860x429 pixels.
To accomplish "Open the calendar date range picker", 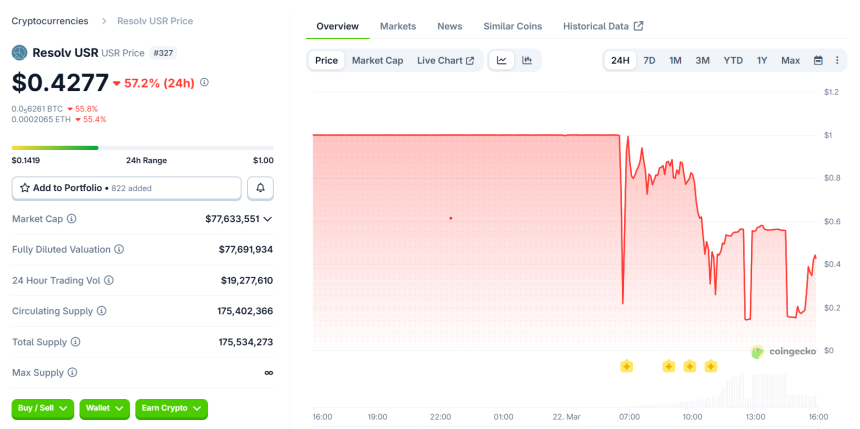I will (x=818, y=61).
